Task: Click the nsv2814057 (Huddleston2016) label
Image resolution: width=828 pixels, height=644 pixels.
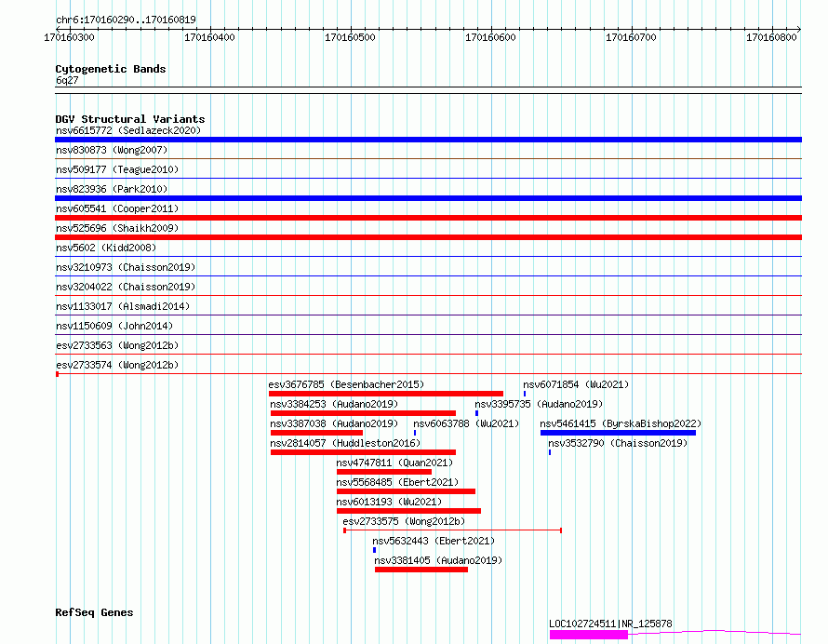Action: (345, 443)
